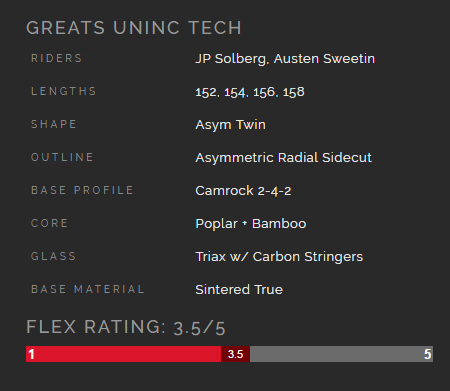Click the FLEX RATING: 3.5/5 heading

[126, 327]
